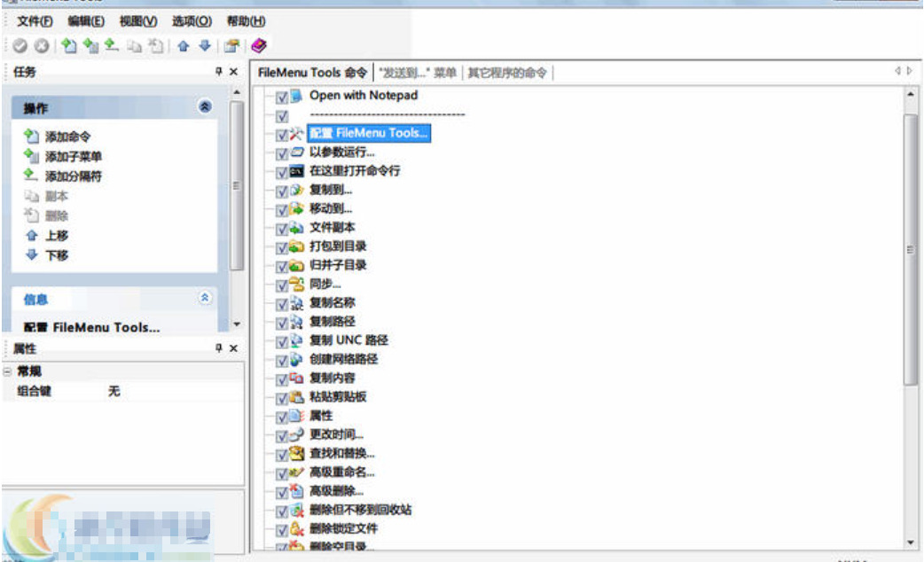Collapse the 信息 section chevron
The height and width of the screenshot is (562, 924).
point(205,298)
